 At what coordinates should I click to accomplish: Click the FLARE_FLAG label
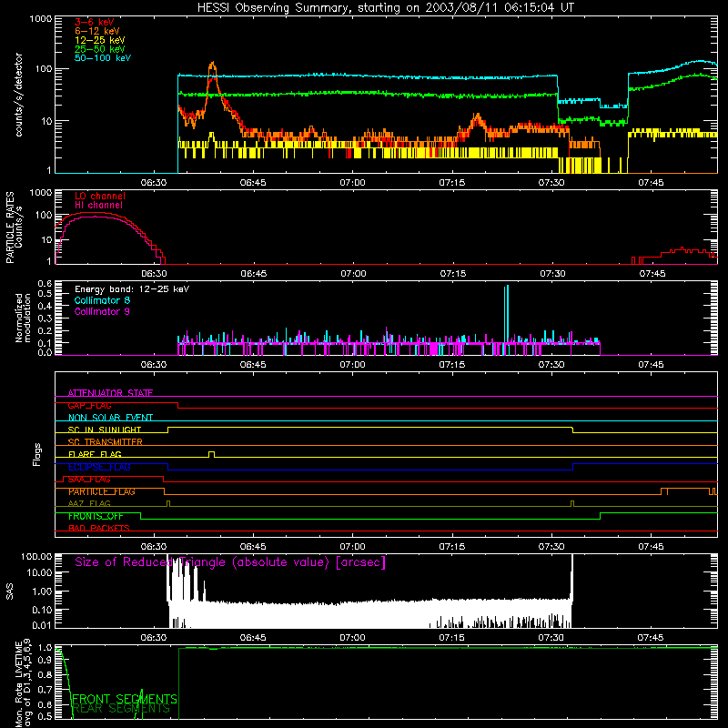[95, 454]
